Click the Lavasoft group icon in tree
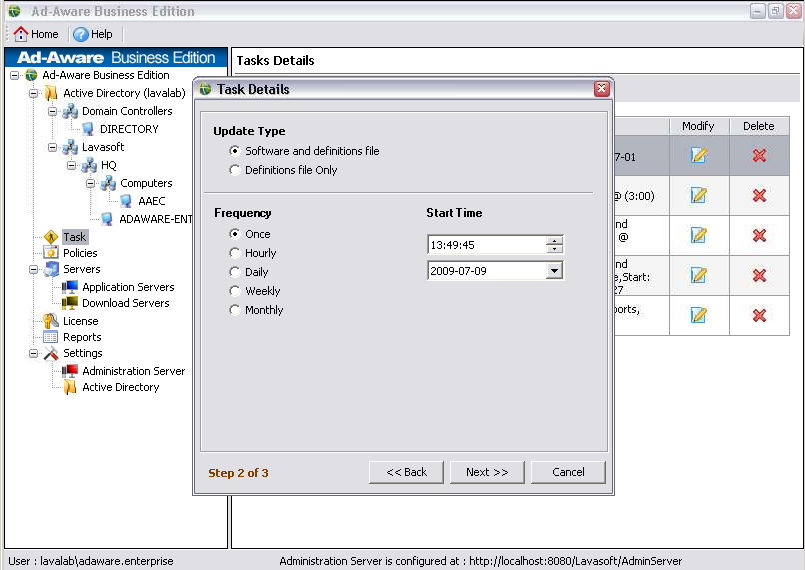Screen dimensions: 805x570 pyautogui.click(x=70, y=147)
